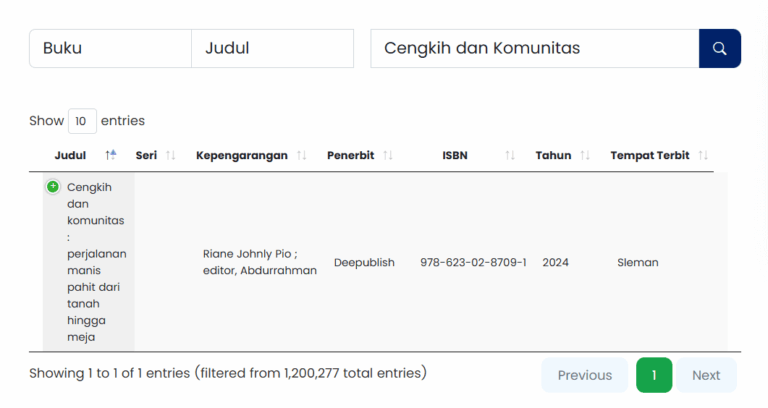Sort by ISBN column arrows
The width and height of the screenshot is (768, 408).
(x=510, y=155)
